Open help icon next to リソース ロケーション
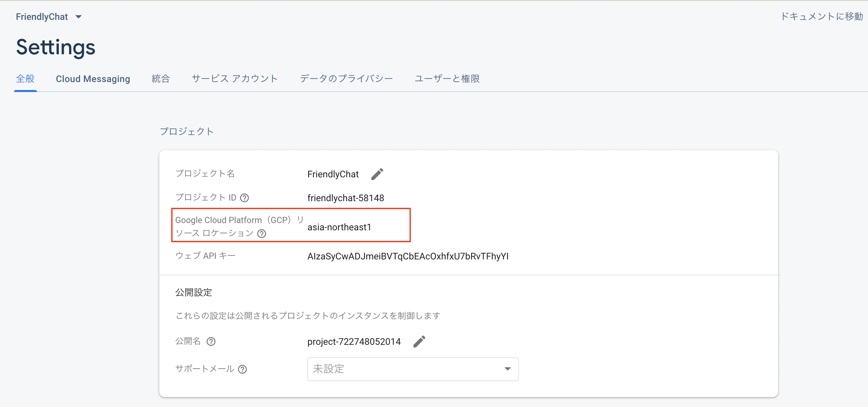Image resolution: width=868 pixels, height=407 pixels. [261, 233]
